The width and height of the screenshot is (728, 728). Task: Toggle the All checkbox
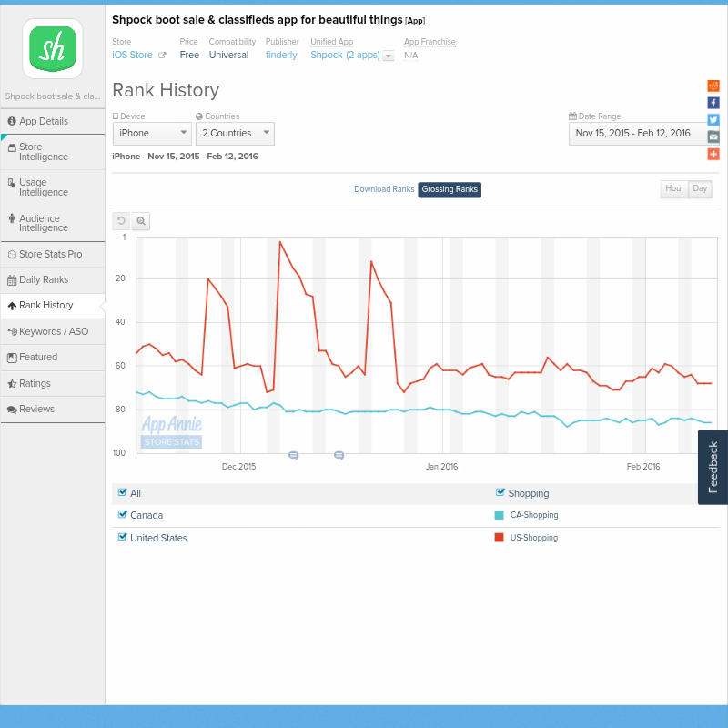[123, 492]
